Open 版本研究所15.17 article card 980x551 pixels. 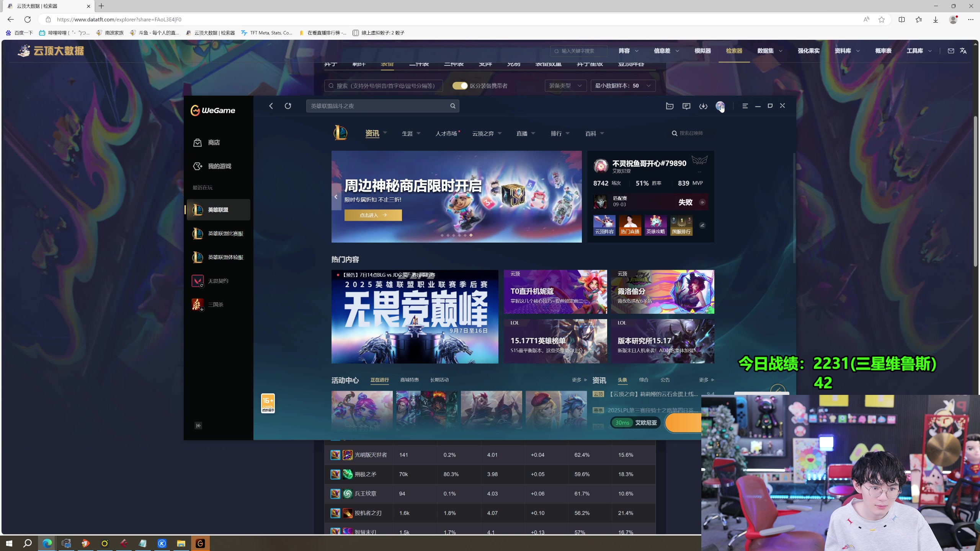click(x=663, y=341)
